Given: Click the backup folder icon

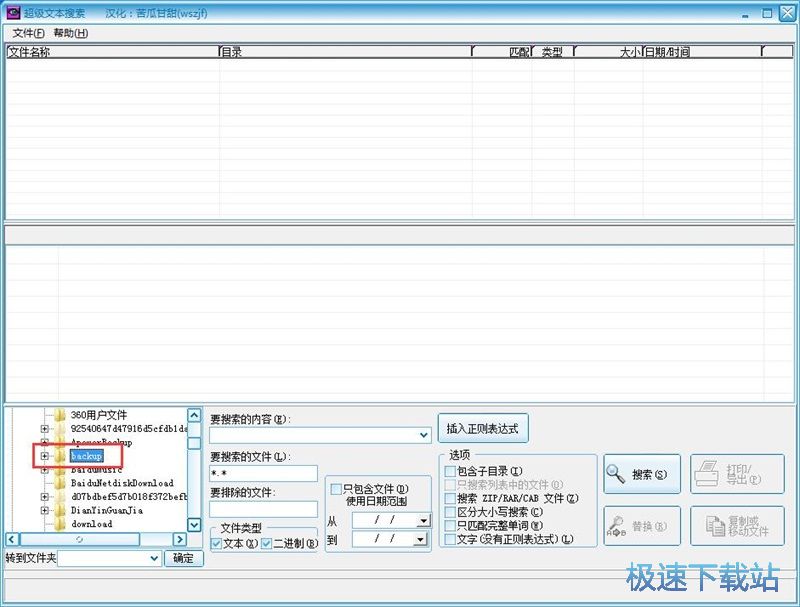Looking at the screenshot, I should point(60,456).
